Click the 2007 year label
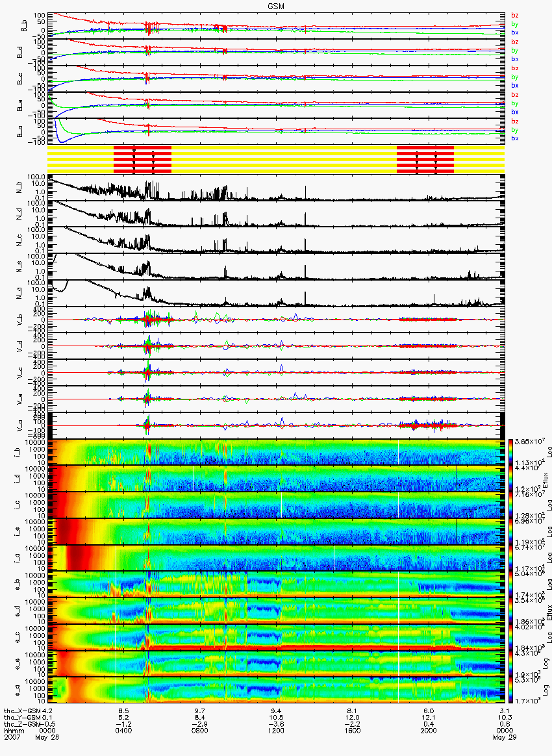Image resolution: width=552 pixels, height=756 pixels. tap(12, 737)
